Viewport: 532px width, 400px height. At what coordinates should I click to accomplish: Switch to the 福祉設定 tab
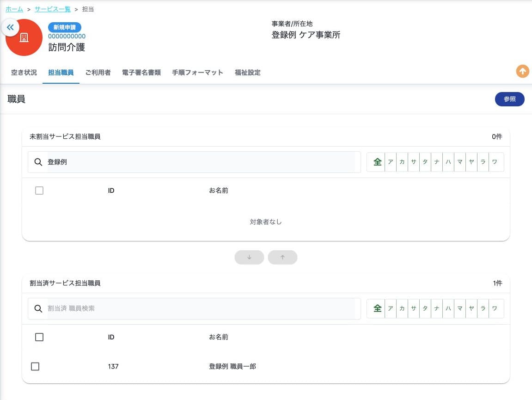point(248,72)
